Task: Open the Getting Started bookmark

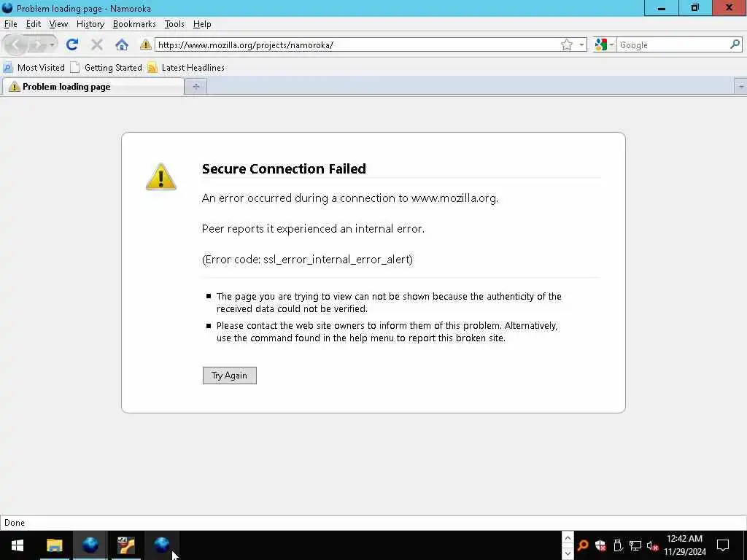Action: pos(107,68)
